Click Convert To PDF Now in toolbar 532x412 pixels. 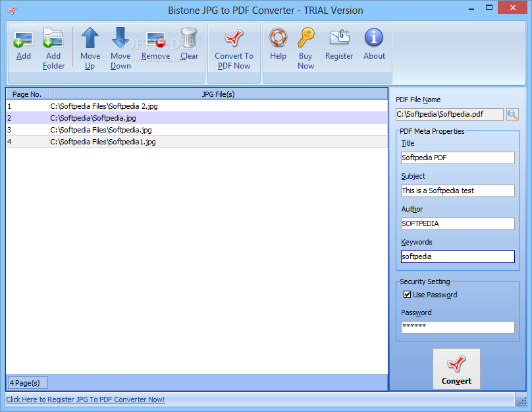click(234, 48)
